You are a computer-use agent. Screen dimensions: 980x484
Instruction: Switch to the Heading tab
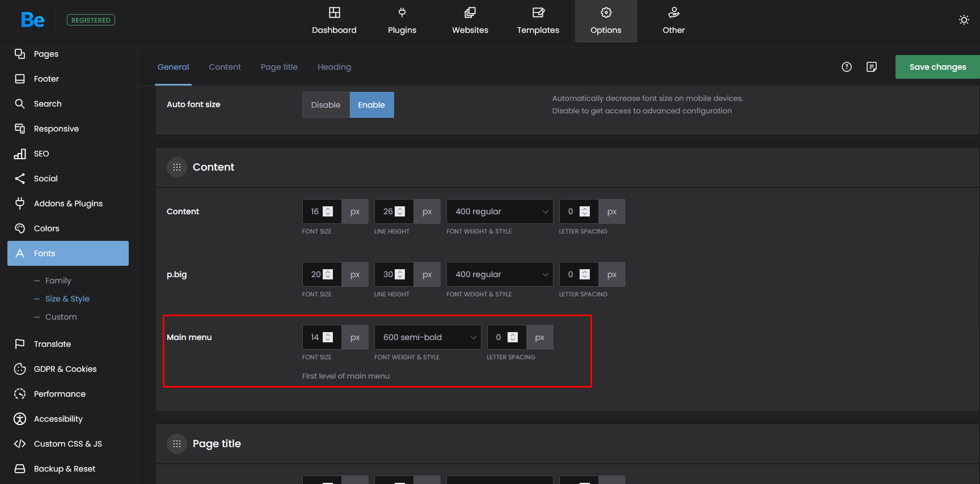[334, 67]
